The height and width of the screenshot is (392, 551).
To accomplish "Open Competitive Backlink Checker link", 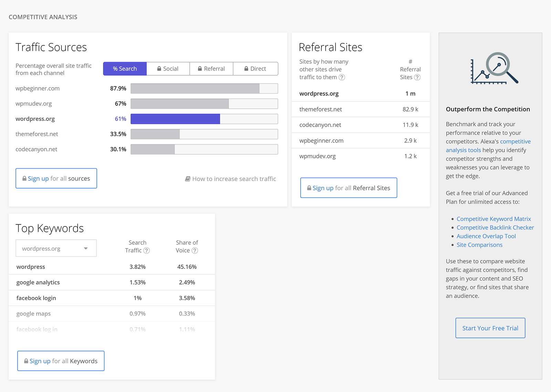I will pos(495,227).
